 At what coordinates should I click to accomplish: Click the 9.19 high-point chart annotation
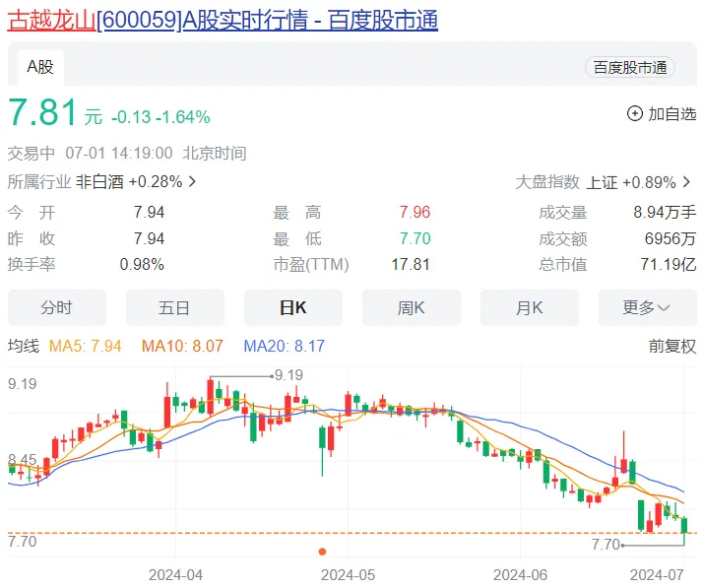pos(288,375)
